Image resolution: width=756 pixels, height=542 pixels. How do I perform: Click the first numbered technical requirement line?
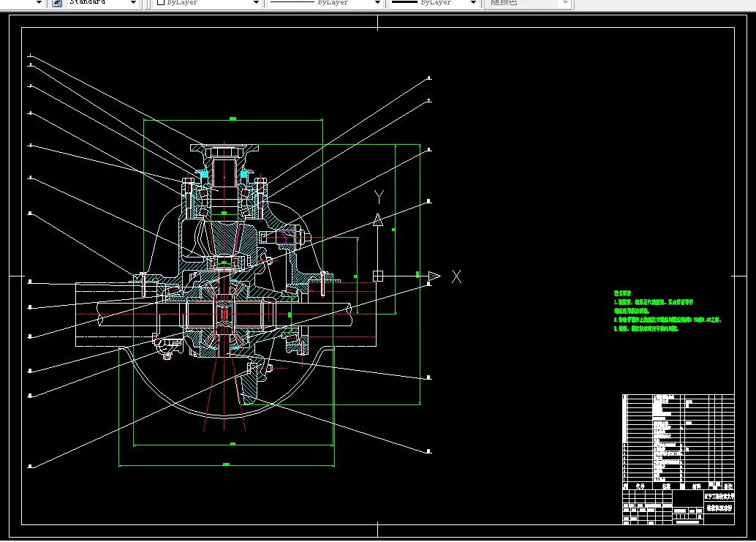point(654,302)
